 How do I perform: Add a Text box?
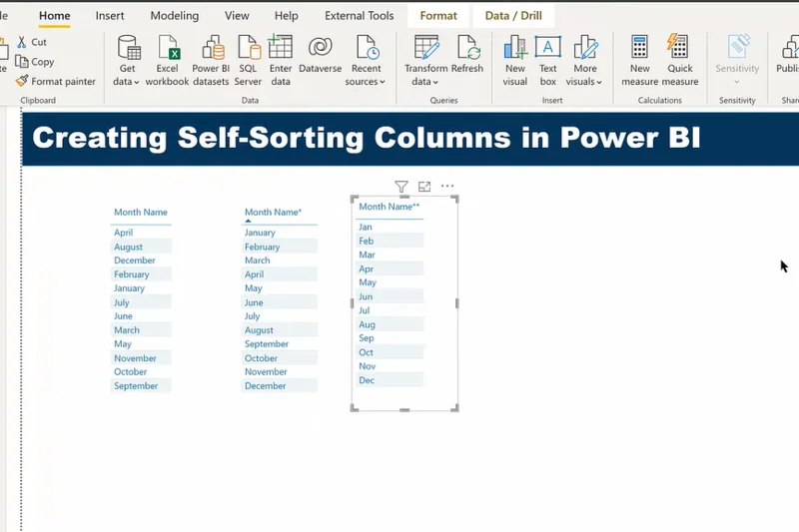pos(547,61)
